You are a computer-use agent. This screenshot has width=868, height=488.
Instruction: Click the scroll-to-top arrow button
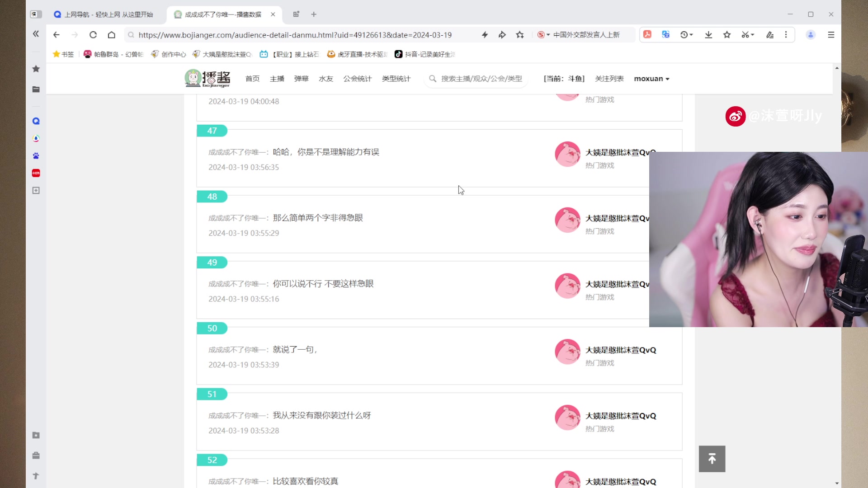[712, 459]
